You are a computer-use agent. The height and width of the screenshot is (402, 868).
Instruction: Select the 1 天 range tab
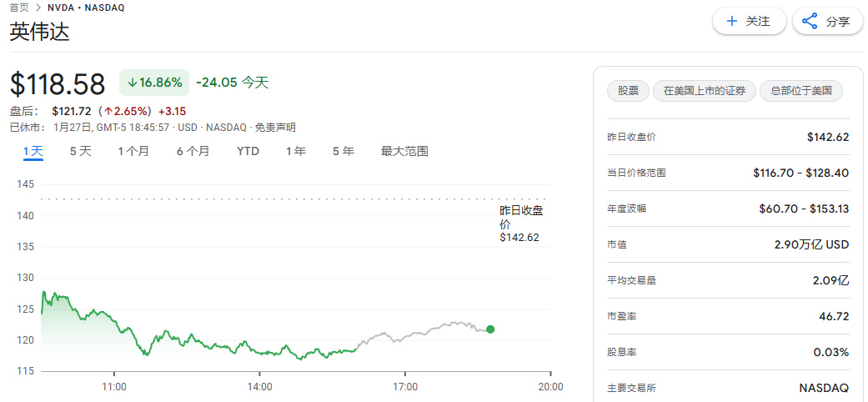pyautogui.click(x=33, y=151)
